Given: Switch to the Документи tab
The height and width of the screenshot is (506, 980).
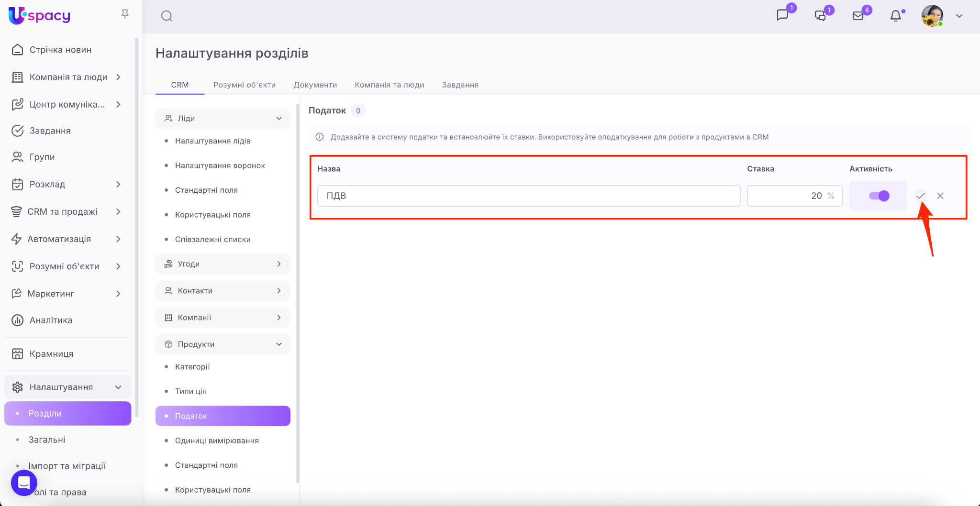Looking at the screenshot, I should [x=315, y=85].
